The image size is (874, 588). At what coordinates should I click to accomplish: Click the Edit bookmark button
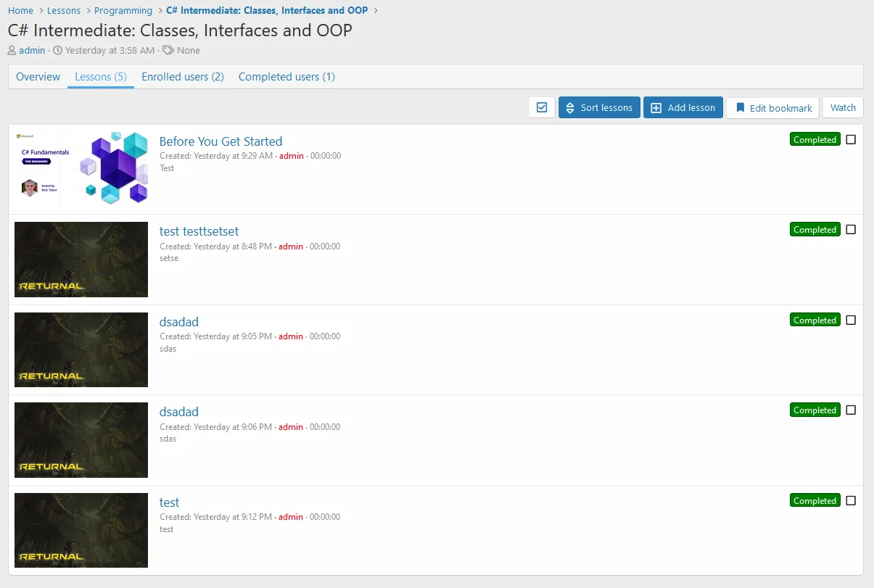772,107
